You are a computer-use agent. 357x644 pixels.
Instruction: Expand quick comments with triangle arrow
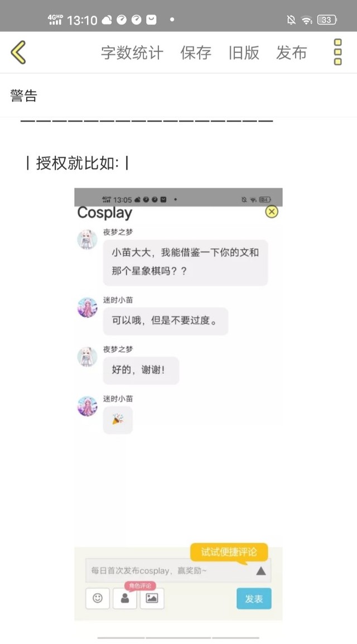click(x=261, y=570)
